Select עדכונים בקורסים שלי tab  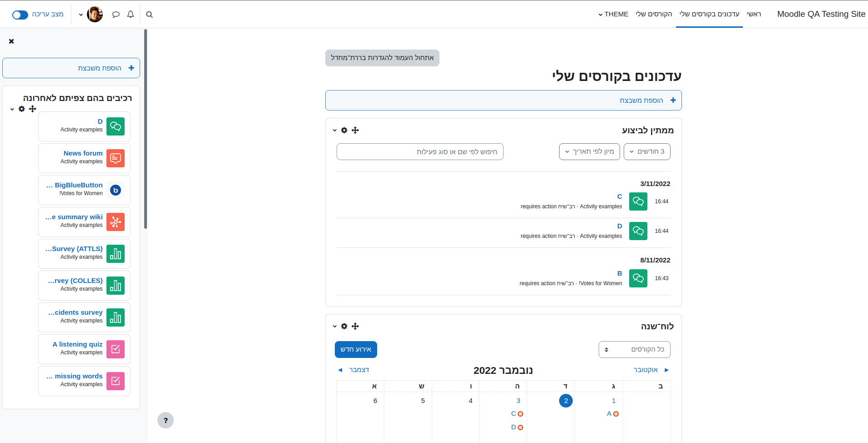tap(709, 14)
